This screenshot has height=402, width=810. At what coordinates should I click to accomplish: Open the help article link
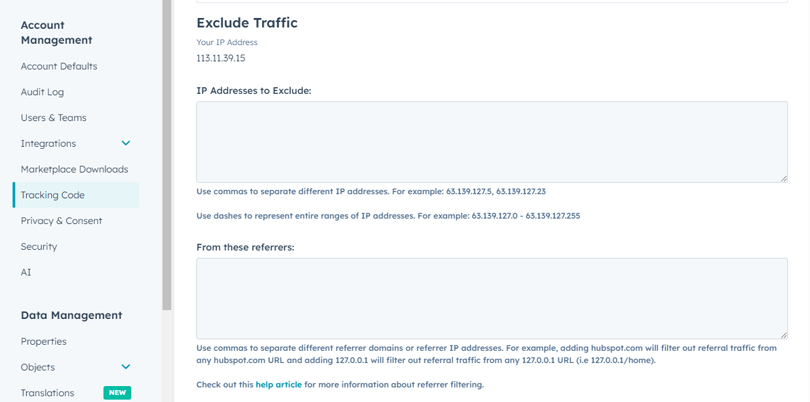click(278, 384)
